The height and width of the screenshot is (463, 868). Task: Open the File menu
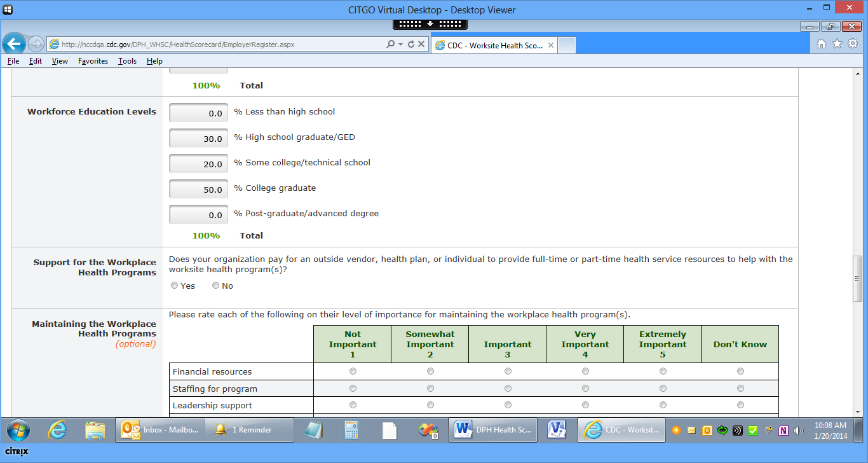pos(13,61)
